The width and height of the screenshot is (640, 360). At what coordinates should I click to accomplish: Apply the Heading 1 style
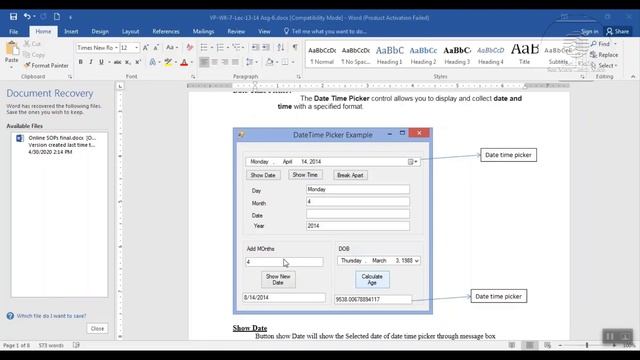[x=389, y=55]
